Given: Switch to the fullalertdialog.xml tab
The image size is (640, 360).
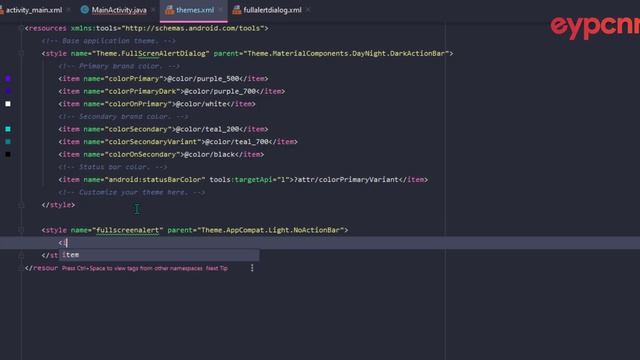Looking at the screenshot, I should pos(272,10).
